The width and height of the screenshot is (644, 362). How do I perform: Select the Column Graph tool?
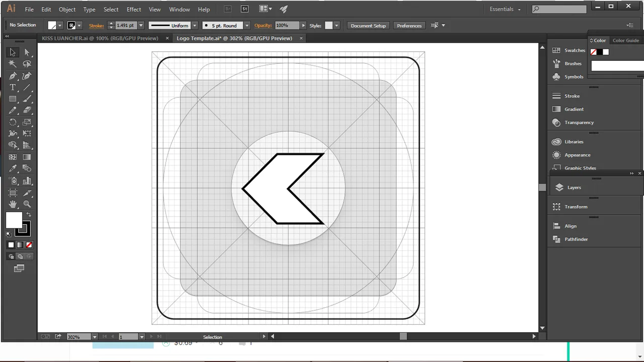[x=27, y=181]
